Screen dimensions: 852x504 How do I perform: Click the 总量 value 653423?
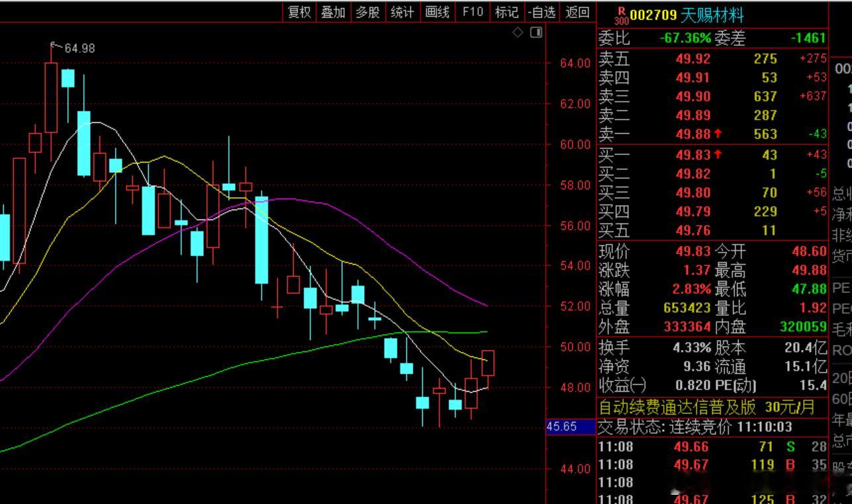686,308
